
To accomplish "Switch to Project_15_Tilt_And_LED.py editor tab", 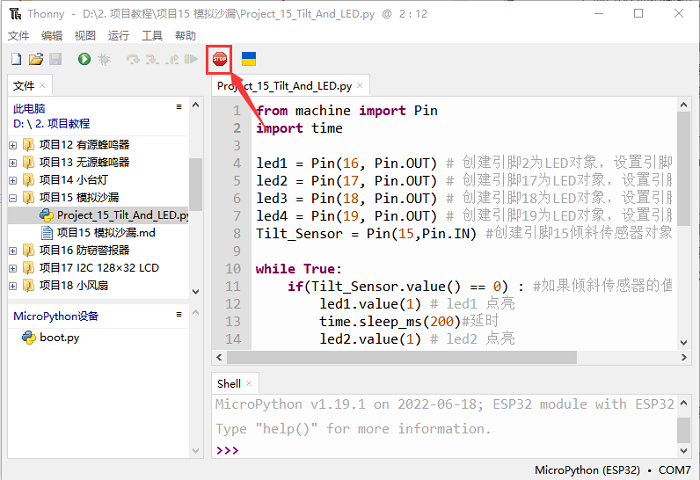I will coord(284,86).
